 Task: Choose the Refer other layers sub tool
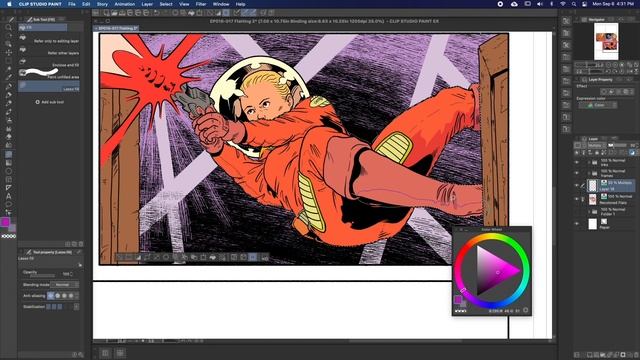click(49, 50)
